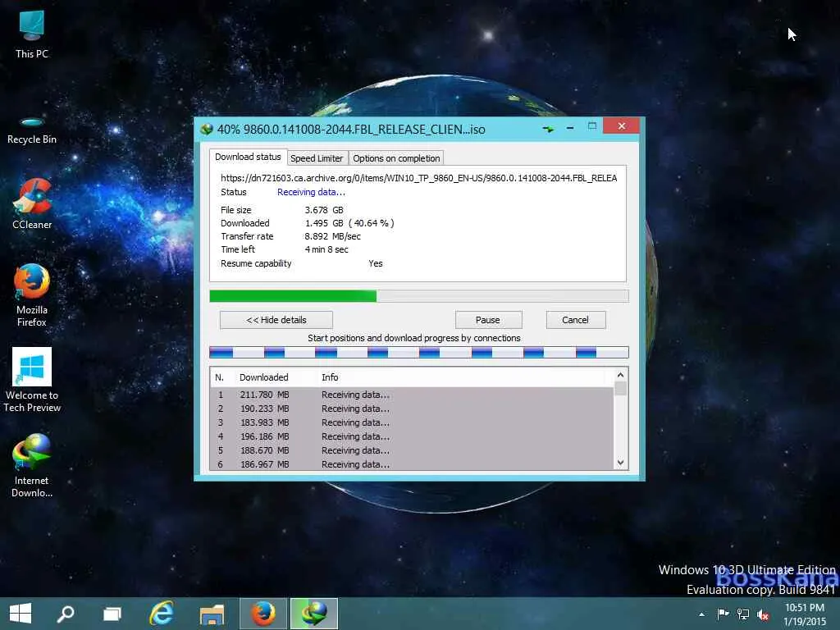Switch to IDM taskbar button
This screenshot has height=630, width=840.
314,614
